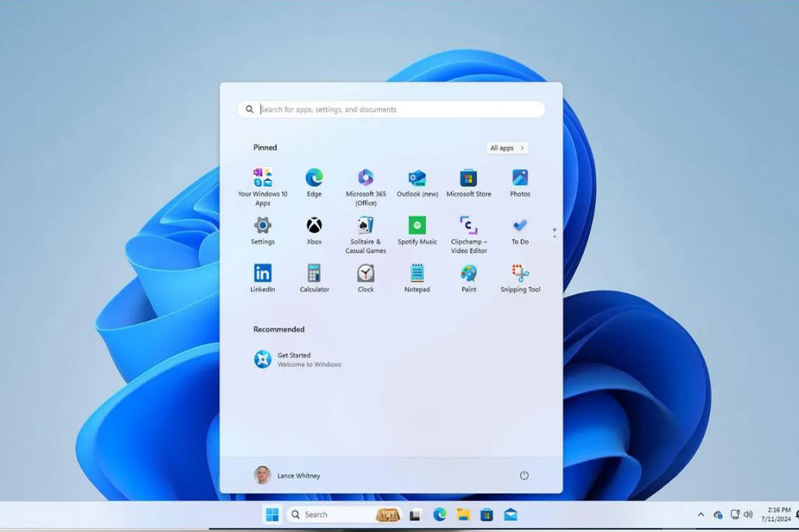This screenshot has height=532, width=799.
Task: Show All apps list
Action: 506,147
